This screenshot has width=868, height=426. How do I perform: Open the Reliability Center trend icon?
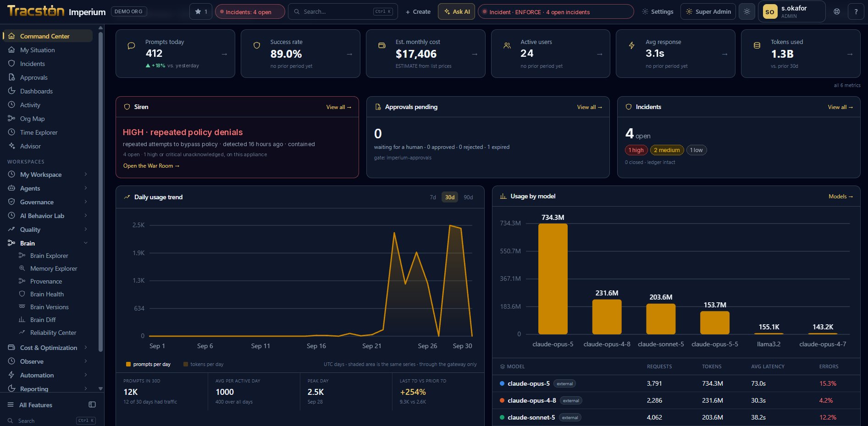tap(22, 333)
